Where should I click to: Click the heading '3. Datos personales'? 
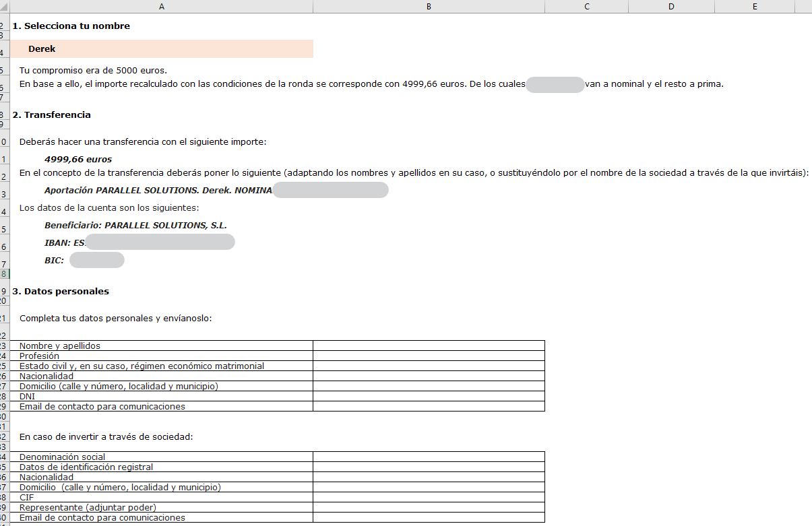coord(61,292)
